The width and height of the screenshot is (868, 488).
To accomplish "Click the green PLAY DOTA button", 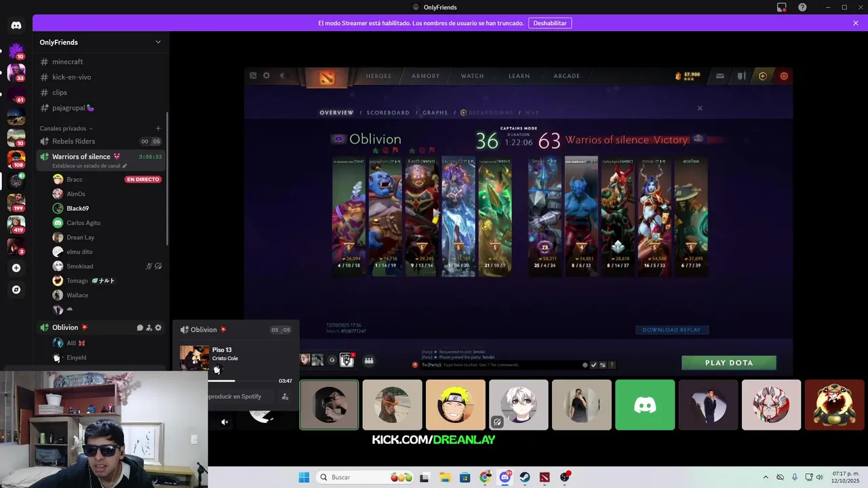I will tap(729, 363).
